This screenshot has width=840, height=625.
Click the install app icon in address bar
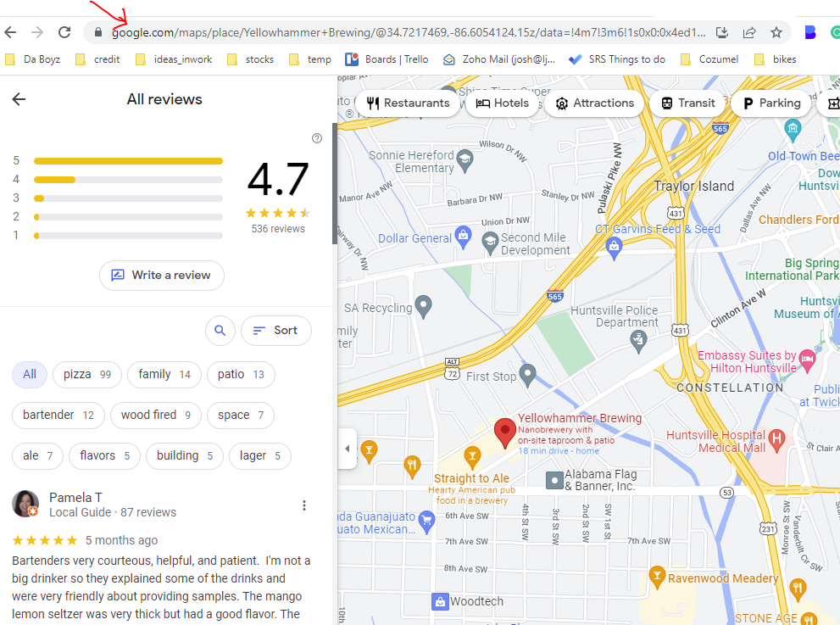point(722,33)
